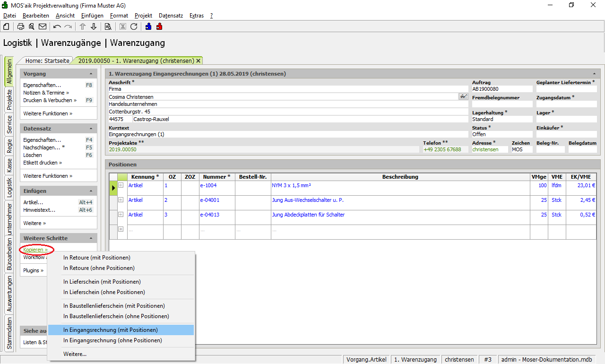The width and height of the screenshot is (605, 364).
Task: Toggle expand box on row e-04001
Action: (121, 200)
